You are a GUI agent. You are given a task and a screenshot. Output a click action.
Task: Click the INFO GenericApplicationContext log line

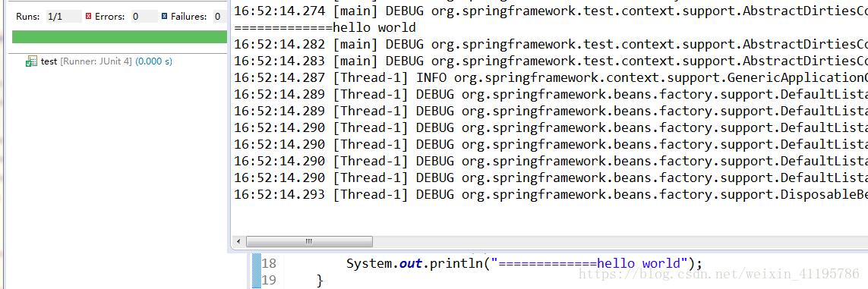[x=551, y=77]
